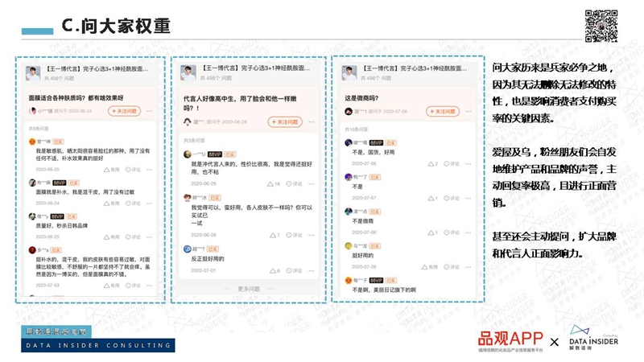Comment on the '我是敏感肌' answer
644x362 pixels.
pos(133,170)
